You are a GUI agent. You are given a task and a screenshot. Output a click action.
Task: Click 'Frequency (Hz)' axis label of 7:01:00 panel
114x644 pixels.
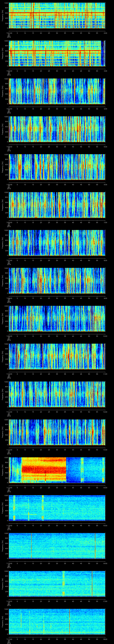3,16
